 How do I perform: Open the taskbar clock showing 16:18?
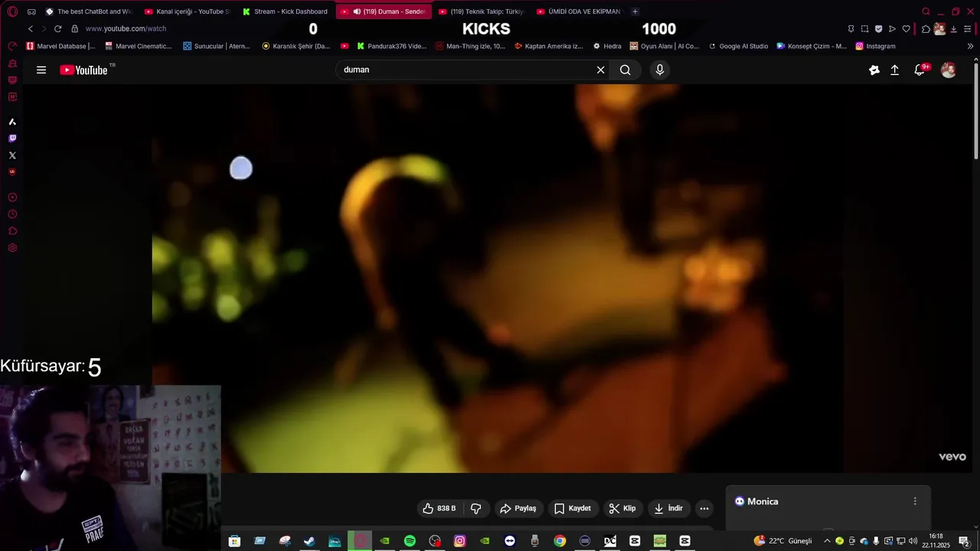tap(936, 541)
